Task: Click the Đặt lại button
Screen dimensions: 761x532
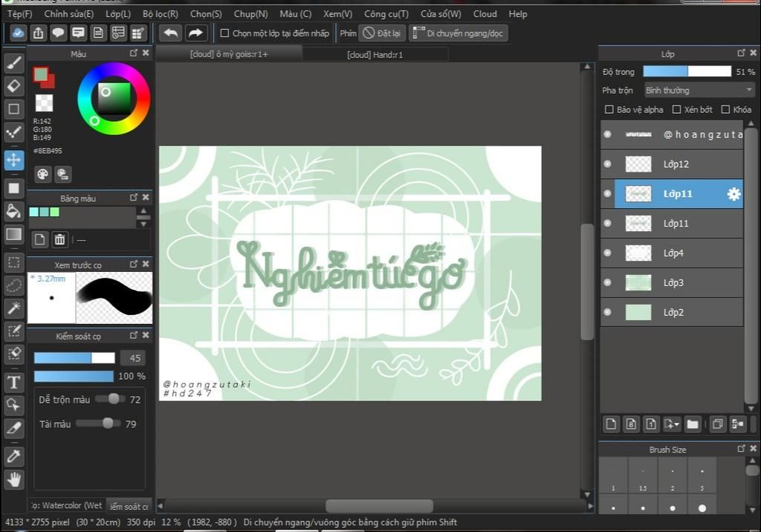Action: point(382,33)
